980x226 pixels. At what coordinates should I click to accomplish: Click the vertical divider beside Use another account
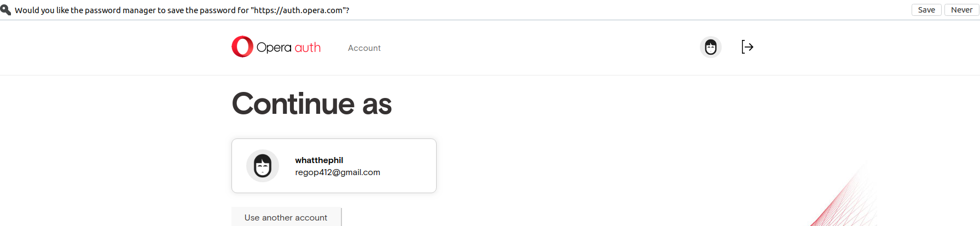click(341, 217)
